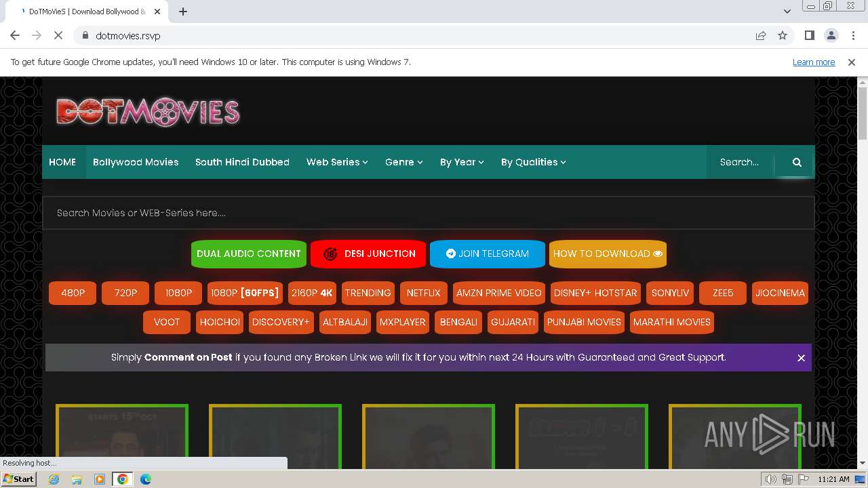Image resolution: width=868 pixels, height=488 pixels.
Task: Open the AMZN PRIME VIDEO category
Action: [498, 293]
